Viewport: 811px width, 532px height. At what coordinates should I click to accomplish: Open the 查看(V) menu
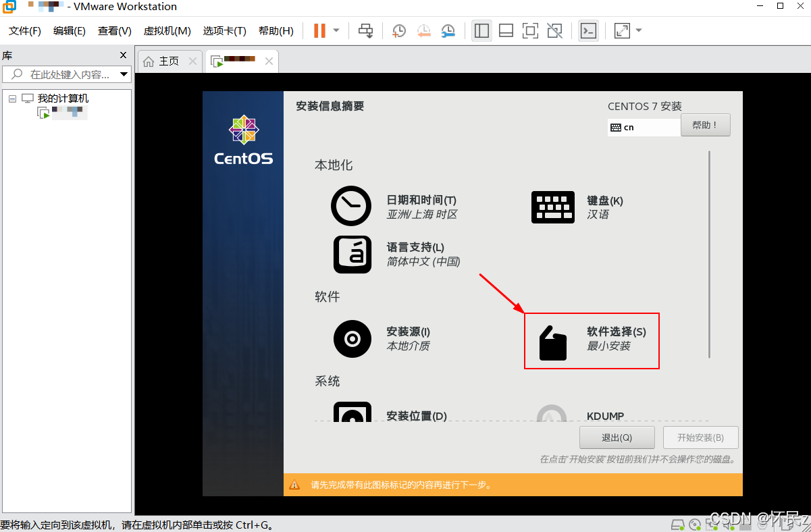coord(114,31)
